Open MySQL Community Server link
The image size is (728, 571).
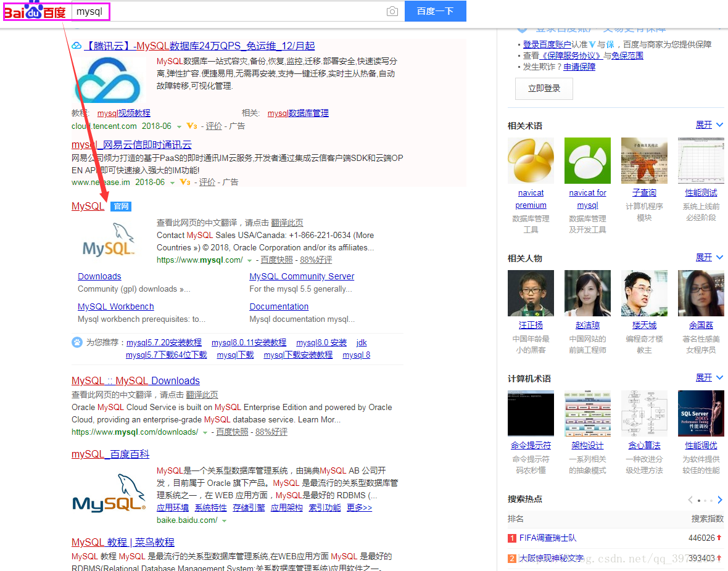click(302, 276)
